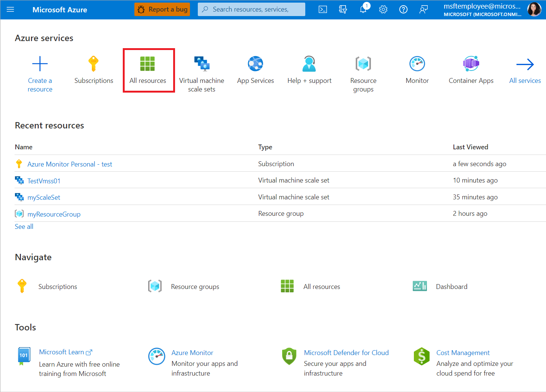Open App Services icon
This screenshot has height=392, width=546.
pyautogui.click(x=256, y=64)
